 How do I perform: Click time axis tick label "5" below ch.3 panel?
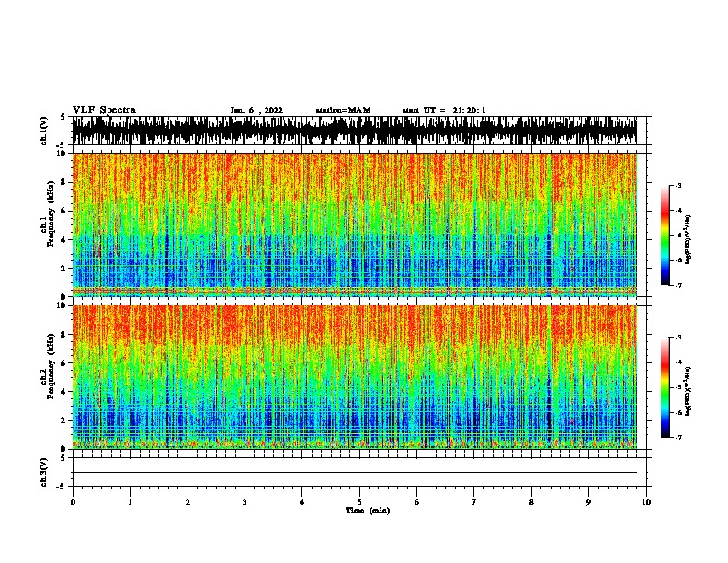[x=359, y=502]
